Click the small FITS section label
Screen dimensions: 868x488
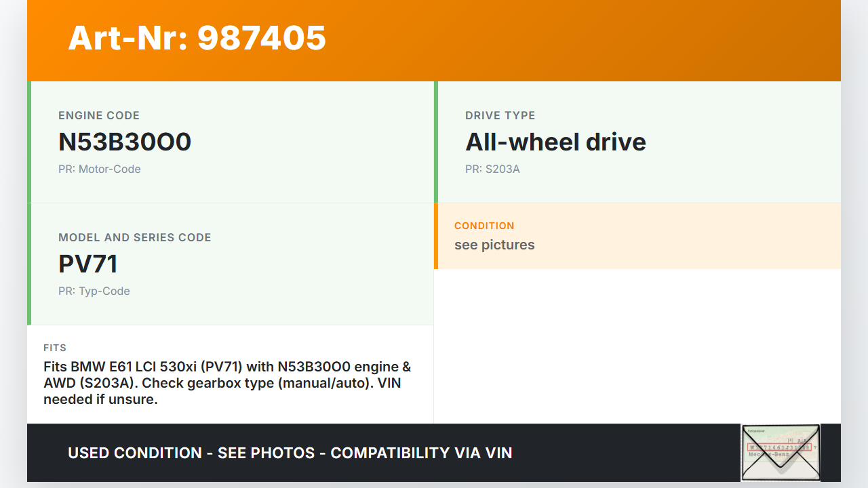pyautogui.click(x=55, y=348)
